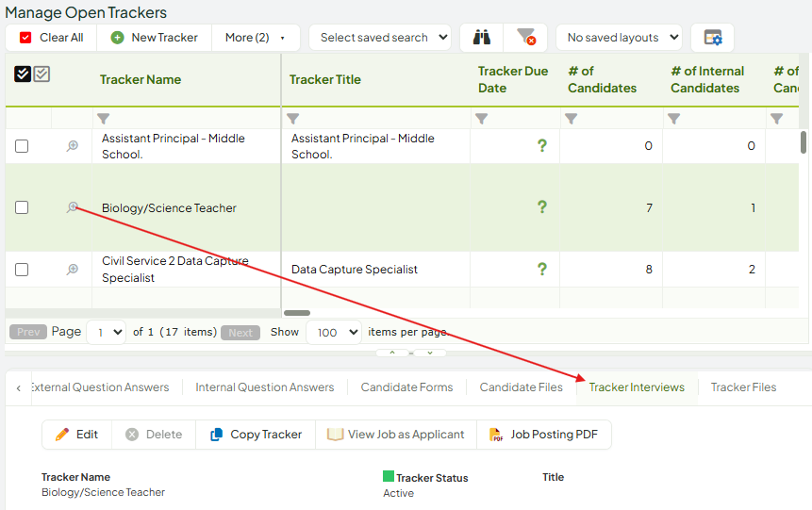
Task: Select the Tracker Interviews tab
Action: coord(637,387)
